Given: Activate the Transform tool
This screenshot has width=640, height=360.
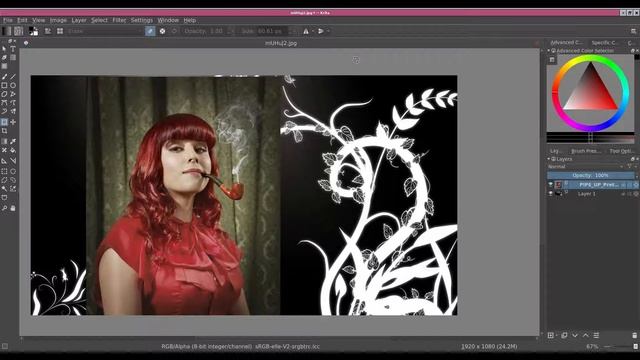Looking at the screenshot, I should (x=4, y=122).
